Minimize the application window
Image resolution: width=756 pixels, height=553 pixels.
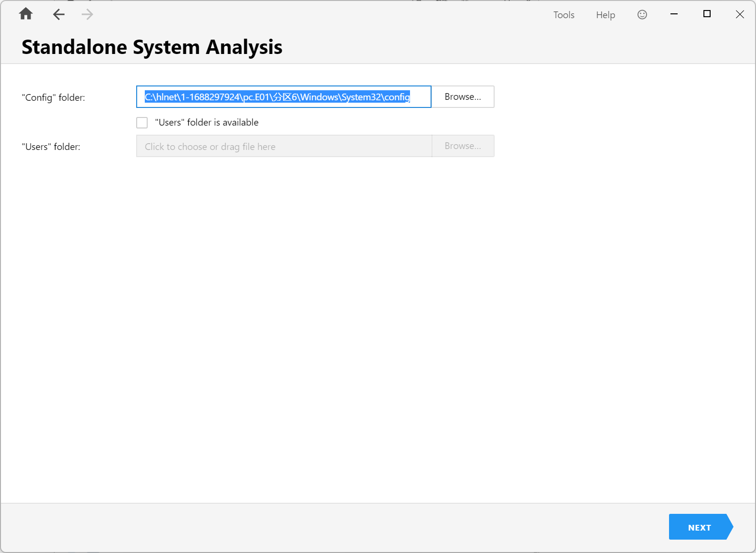[x=674, y=14]
